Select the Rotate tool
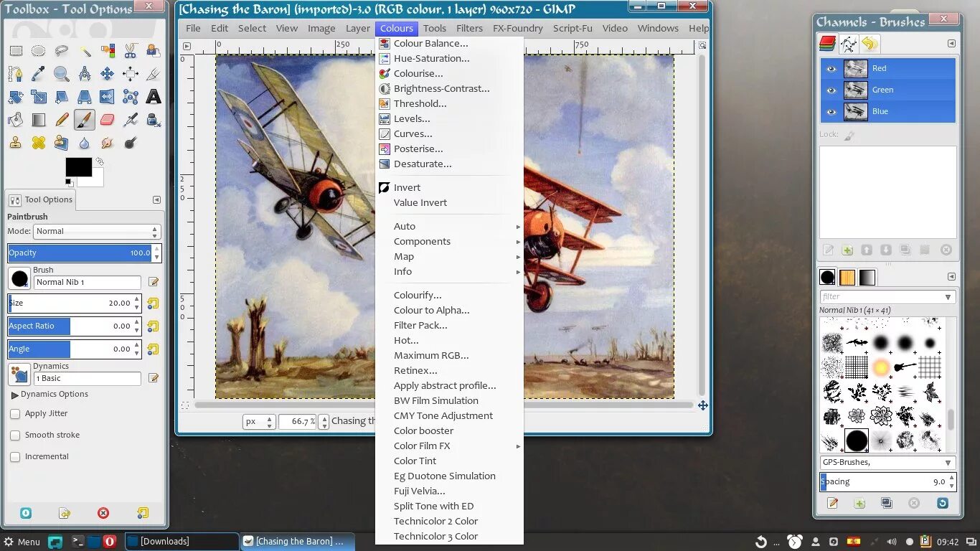 click(x=16, y=97)
